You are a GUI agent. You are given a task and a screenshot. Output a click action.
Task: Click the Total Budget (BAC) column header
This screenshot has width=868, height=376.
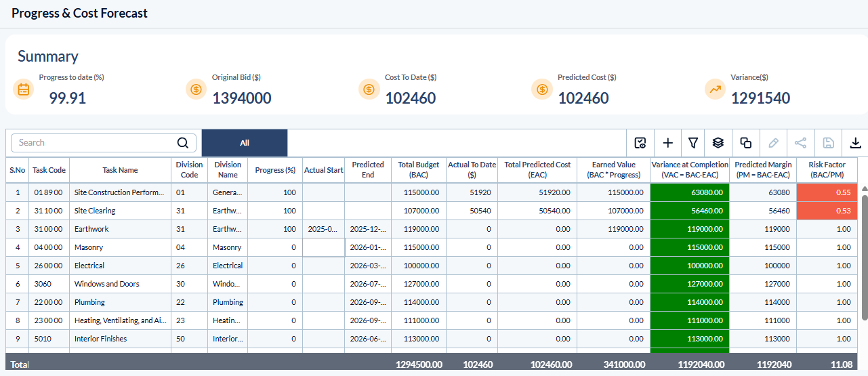pos(418,170)
